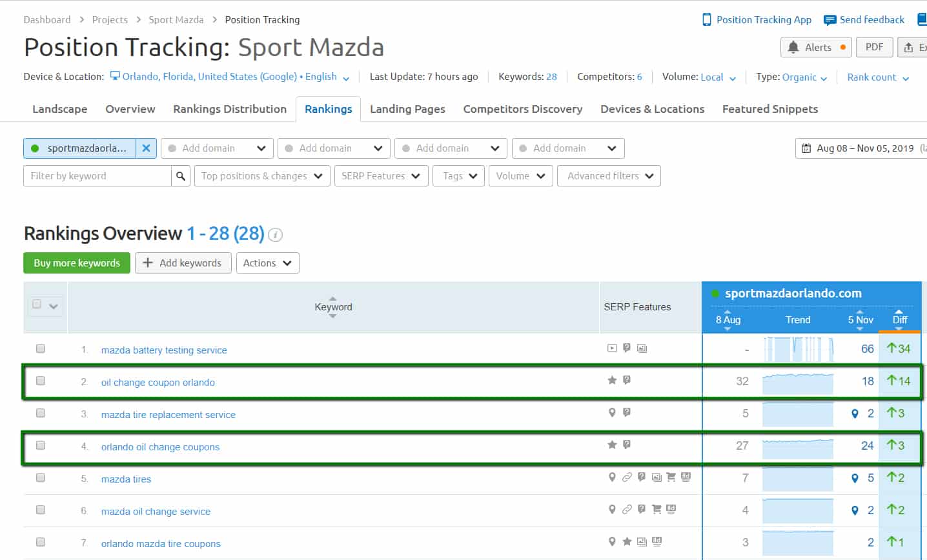Screen dimensions: 927x560
Task: Open the Tags filter dropdown
Action: (459, 176)
